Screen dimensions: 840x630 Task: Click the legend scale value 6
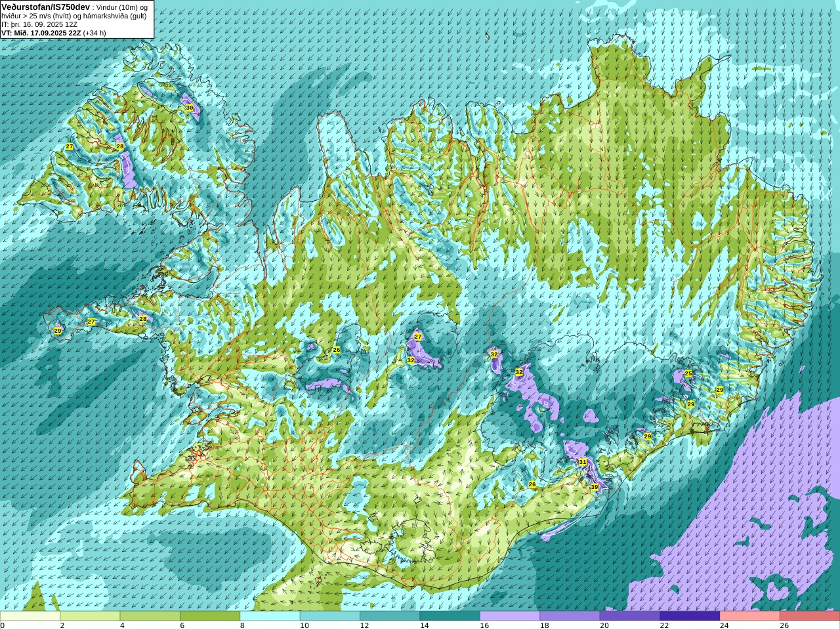coord(182,626)
